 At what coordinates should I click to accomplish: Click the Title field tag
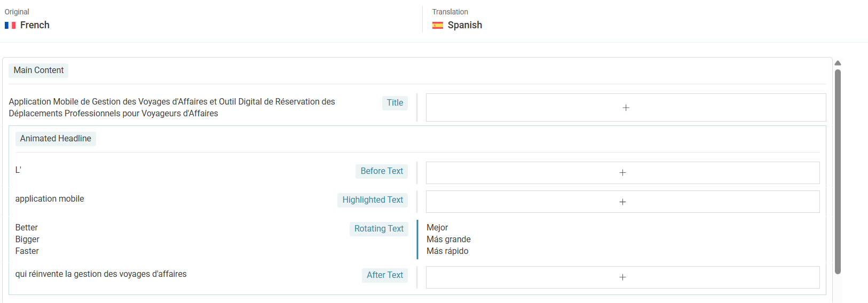[x=394, y=103]
